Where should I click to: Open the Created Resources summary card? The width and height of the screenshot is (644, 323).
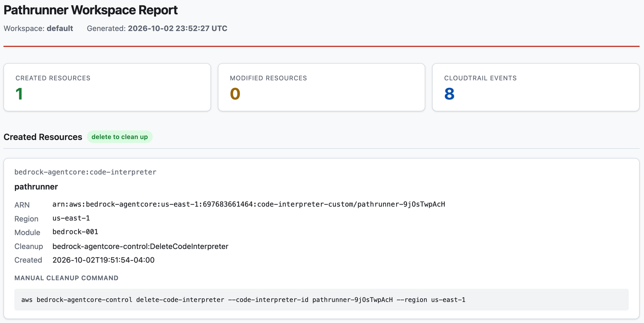tap(107, 87)
